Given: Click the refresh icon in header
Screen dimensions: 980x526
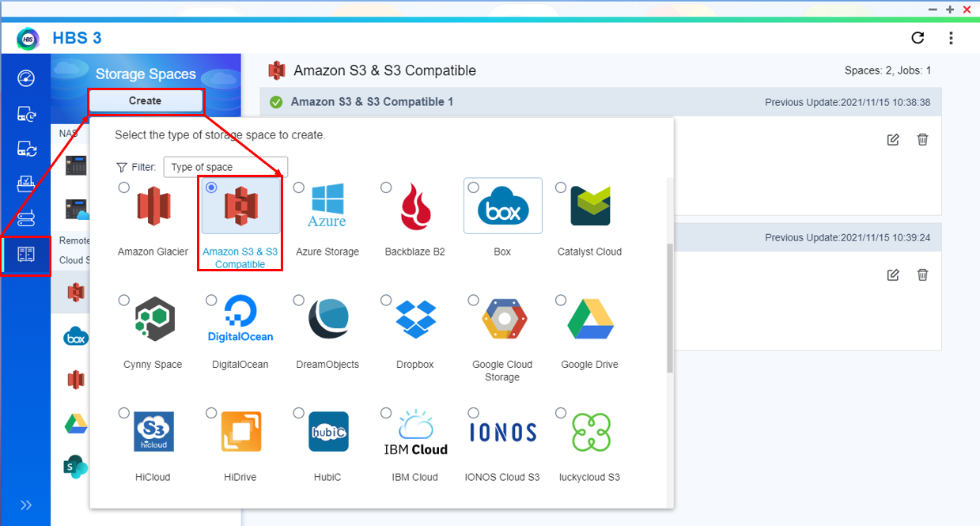Looking at the screenshot, I should click(x=918, y=38).
